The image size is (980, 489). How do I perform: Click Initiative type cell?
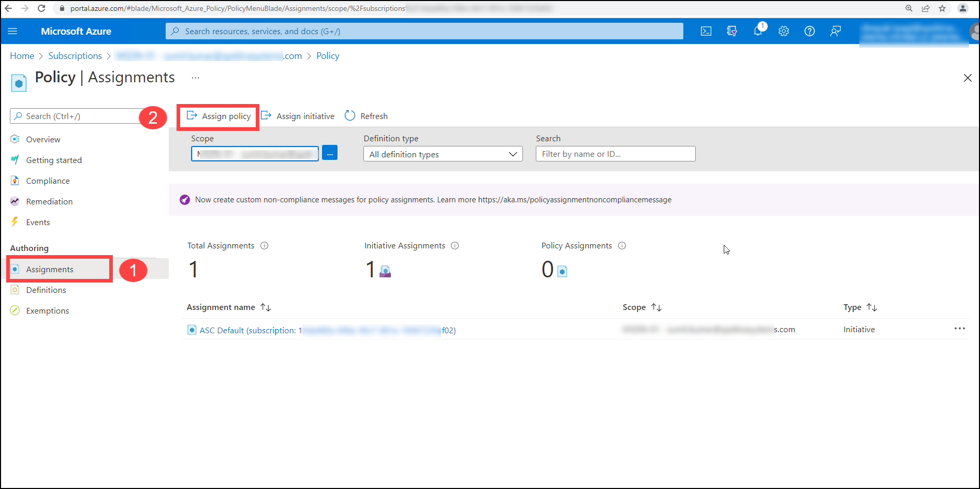pyautogui.click(x=859, y=330)
